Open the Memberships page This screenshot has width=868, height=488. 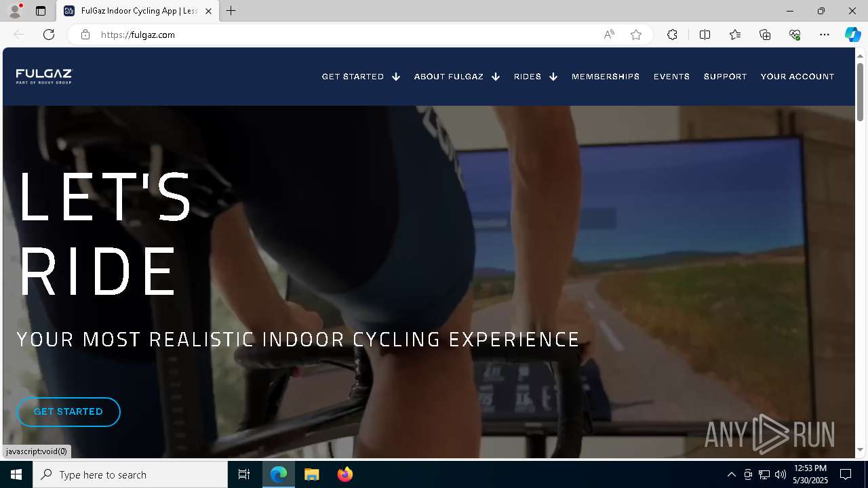pyautogui.click(x=606, y=77)
